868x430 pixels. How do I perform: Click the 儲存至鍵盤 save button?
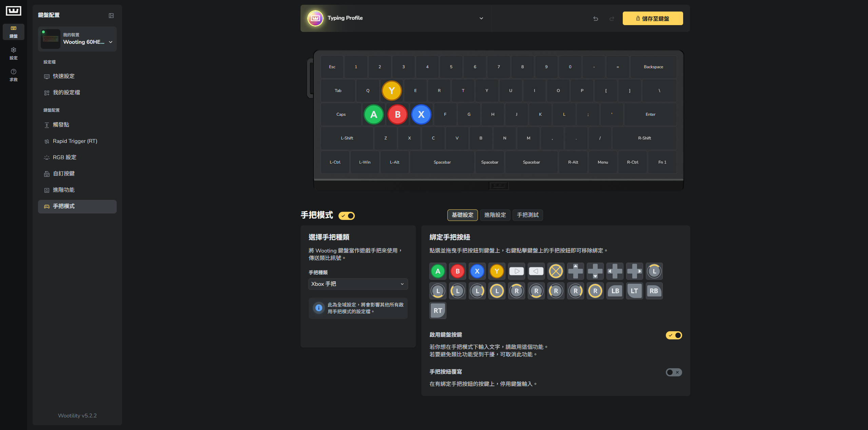(653, 19)
